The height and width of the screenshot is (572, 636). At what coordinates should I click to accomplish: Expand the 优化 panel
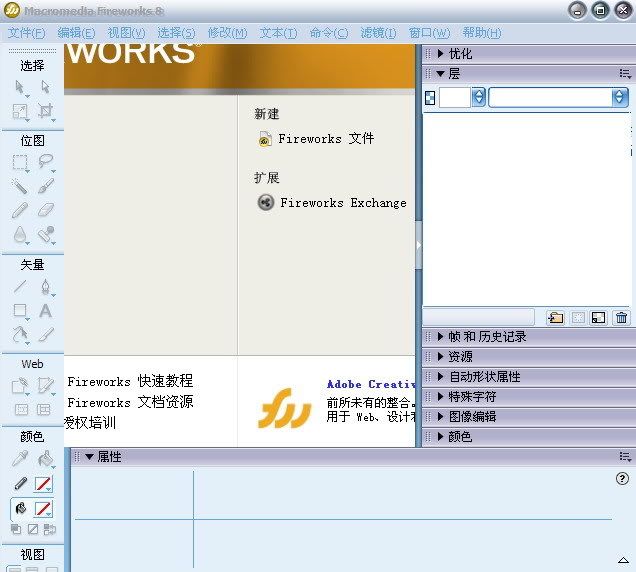(x=441, y=54)
